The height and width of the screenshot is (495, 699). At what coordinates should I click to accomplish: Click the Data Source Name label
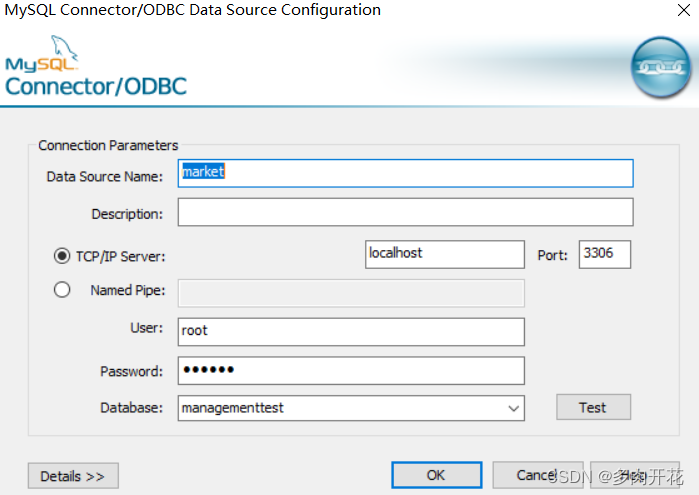click(105, 177)
